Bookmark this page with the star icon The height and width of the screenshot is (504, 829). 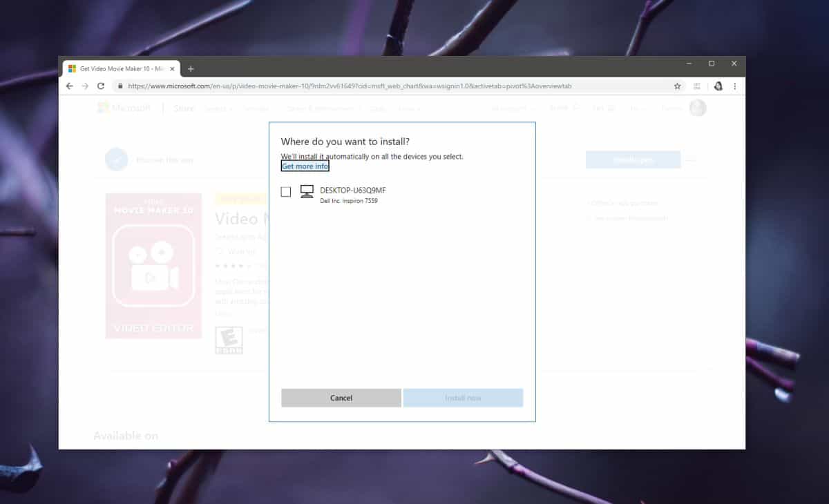(x=678, y=86)
